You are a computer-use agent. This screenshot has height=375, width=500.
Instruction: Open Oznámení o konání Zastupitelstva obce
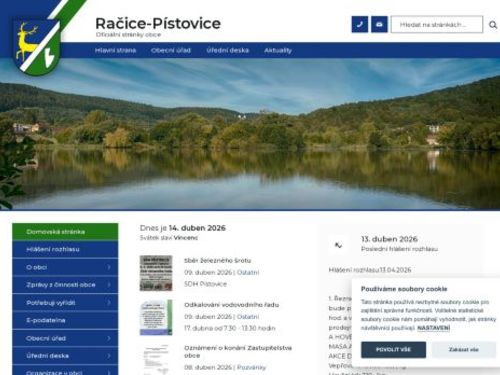(x=238, y=352)
